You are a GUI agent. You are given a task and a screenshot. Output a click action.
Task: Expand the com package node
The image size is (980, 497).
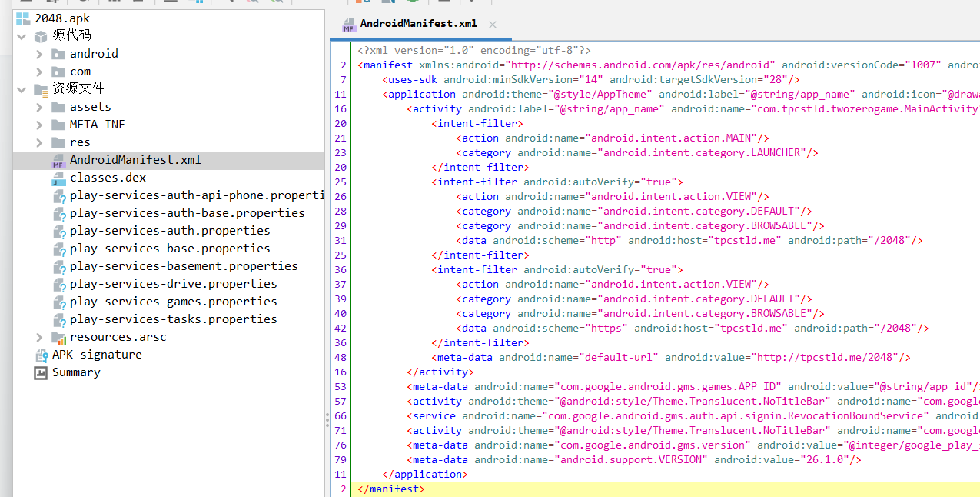point(39,72)
